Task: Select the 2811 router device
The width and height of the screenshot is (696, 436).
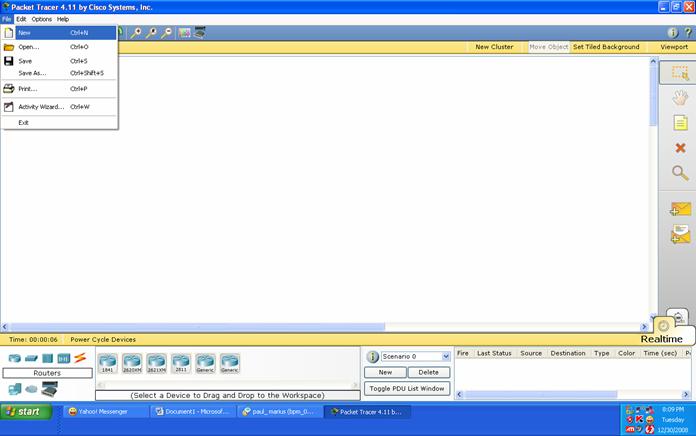Action: point(181,363)
